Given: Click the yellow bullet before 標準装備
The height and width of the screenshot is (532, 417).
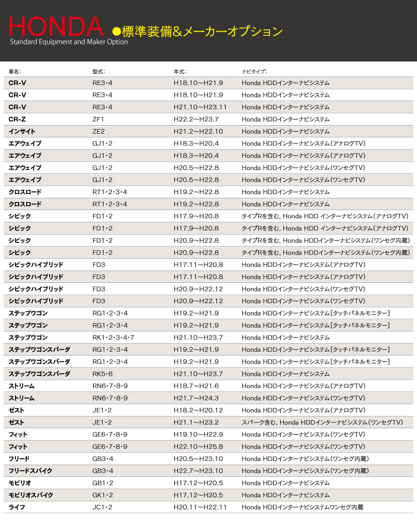Looking at the screenshot, I should point(117,32).
